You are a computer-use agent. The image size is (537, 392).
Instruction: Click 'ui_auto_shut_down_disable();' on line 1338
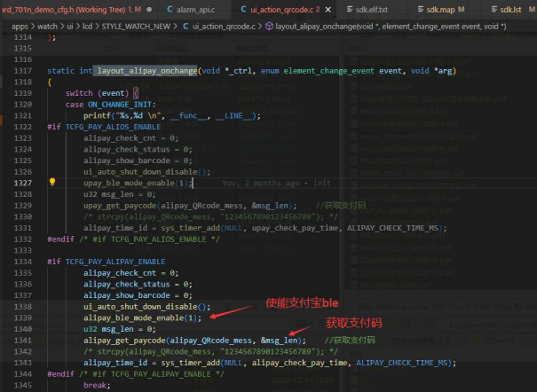(147, 307)
